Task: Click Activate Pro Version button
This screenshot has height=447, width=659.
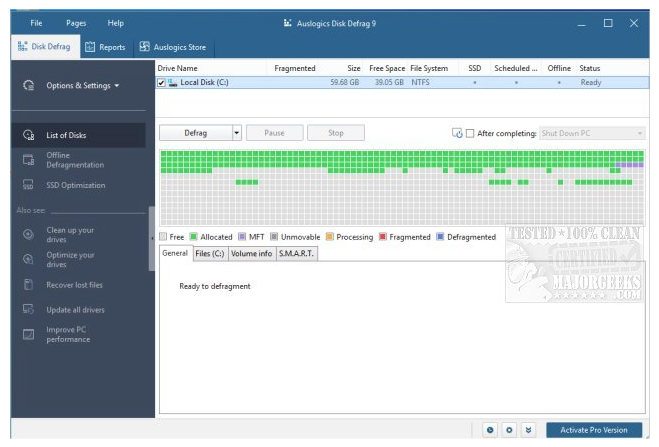Action: point(594,430)
